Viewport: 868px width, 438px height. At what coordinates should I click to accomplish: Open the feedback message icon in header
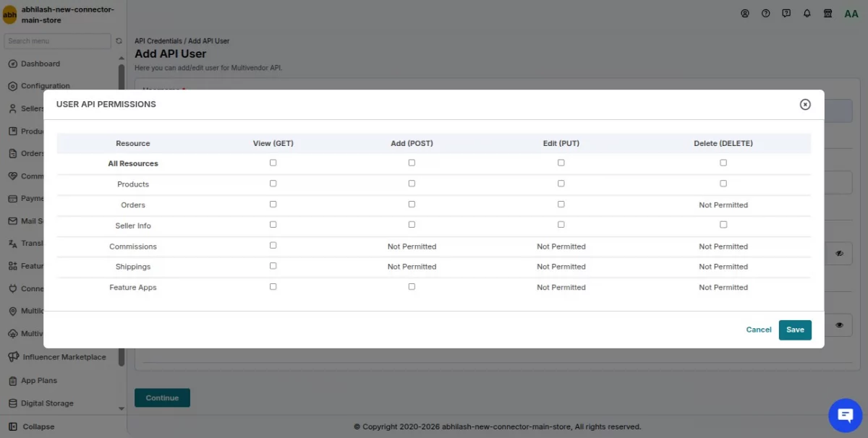click(786, 14)
